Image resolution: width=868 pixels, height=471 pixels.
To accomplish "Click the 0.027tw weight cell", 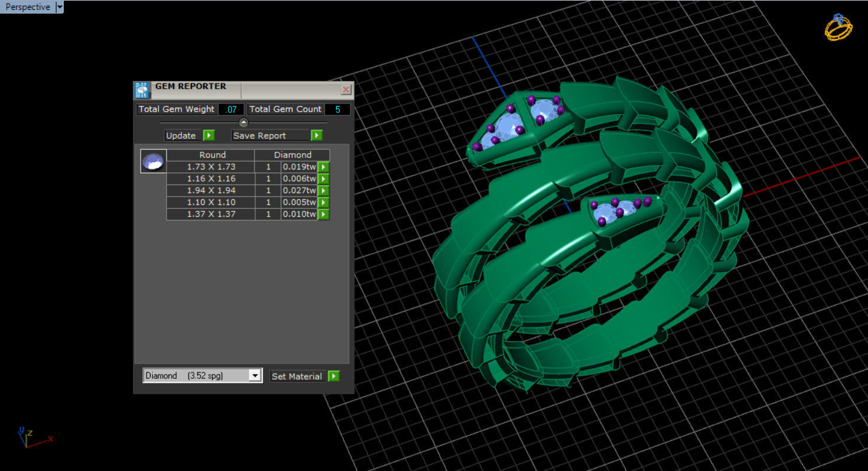I will [x=300, y=190].
